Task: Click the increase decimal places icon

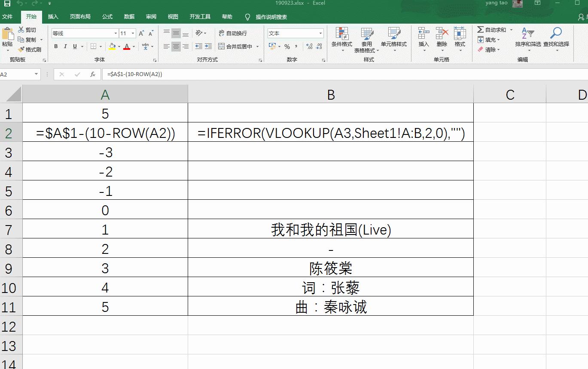Action: tap(309, 46)
